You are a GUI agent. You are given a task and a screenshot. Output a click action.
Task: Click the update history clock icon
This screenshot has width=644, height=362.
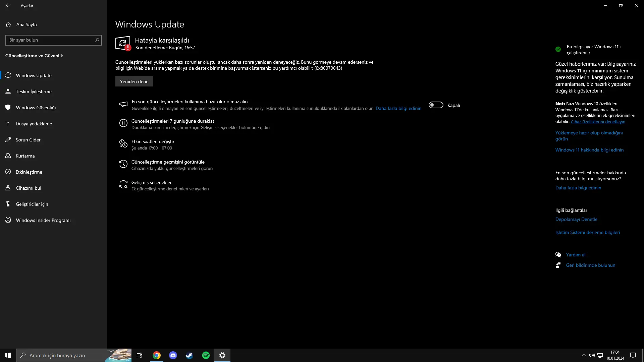[123, 164]
